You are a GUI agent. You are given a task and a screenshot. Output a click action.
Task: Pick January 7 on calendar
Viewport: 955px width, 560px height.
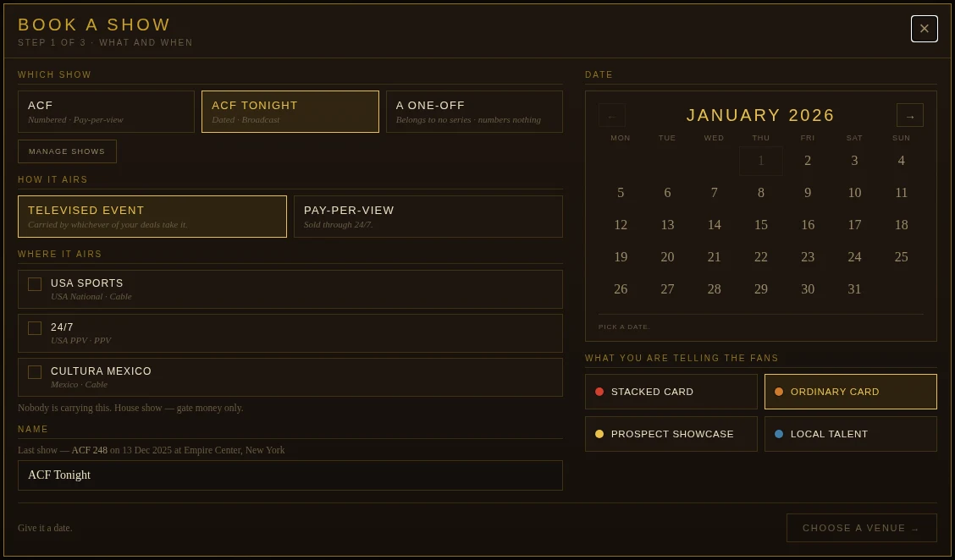pos(715,193)
